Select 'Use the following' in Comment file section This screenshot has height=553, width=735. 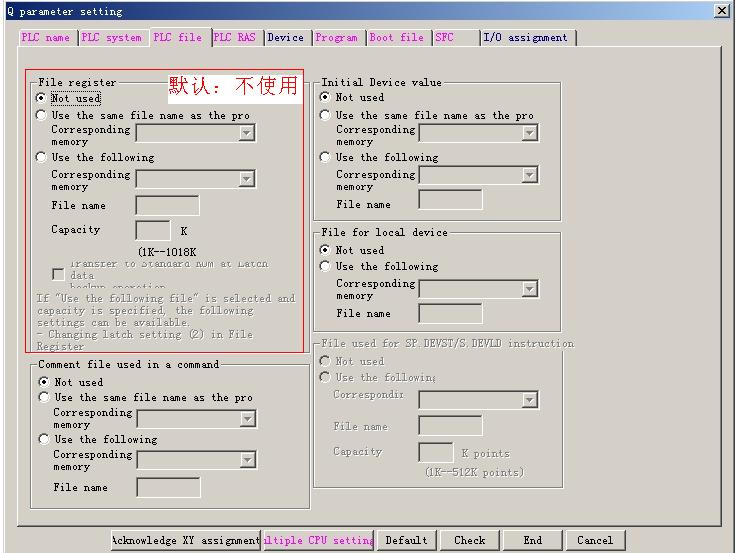pyautogui.click(x=44, y=439)
